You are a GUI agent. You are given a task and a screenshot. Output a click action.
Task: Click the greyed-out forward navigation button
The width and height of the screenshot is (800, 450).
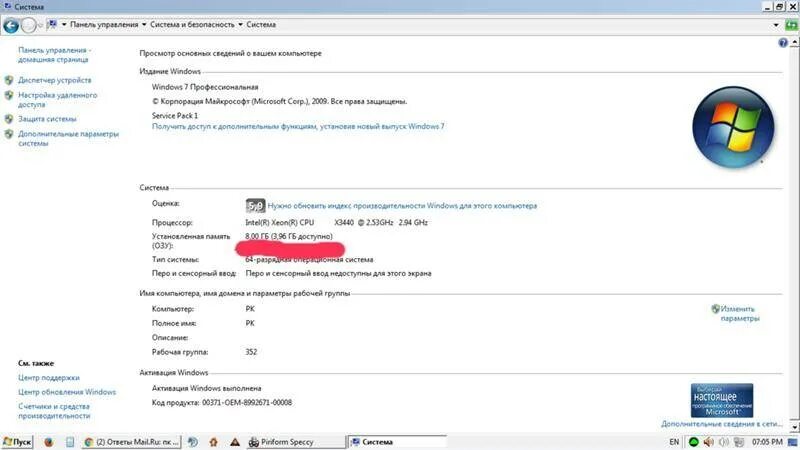29,26
